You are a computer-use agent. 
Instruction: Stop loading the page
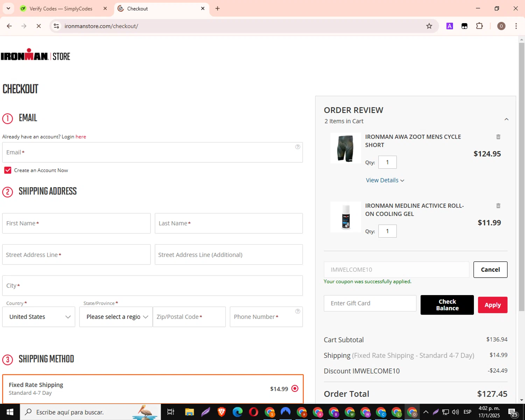[x=38, y=26]
